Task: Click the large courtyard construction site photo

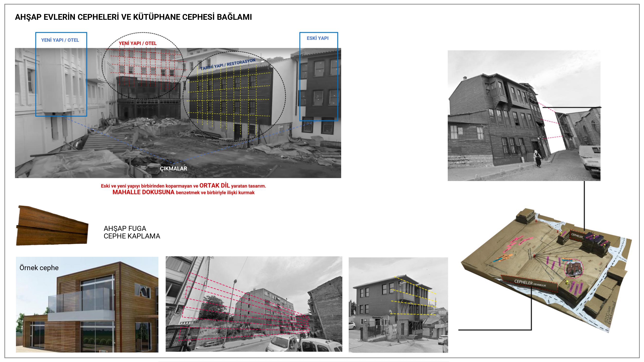Action: (178, 113)
